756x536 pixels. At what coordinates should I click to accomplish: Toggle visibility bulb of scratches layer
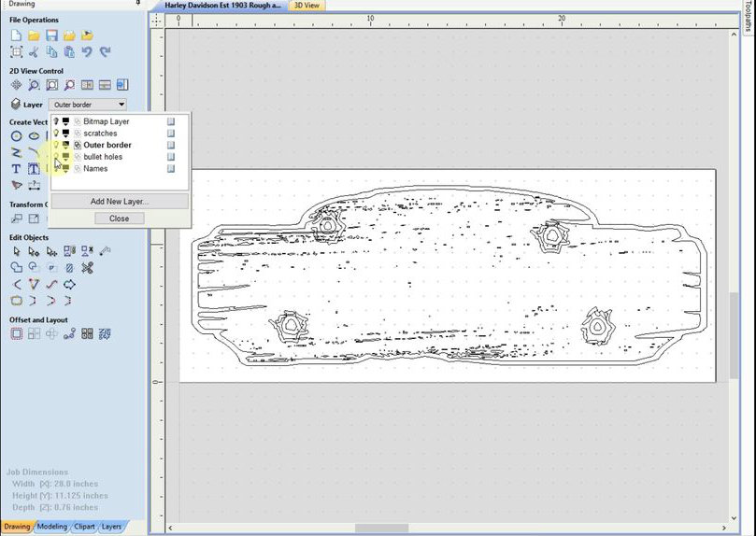56,133
